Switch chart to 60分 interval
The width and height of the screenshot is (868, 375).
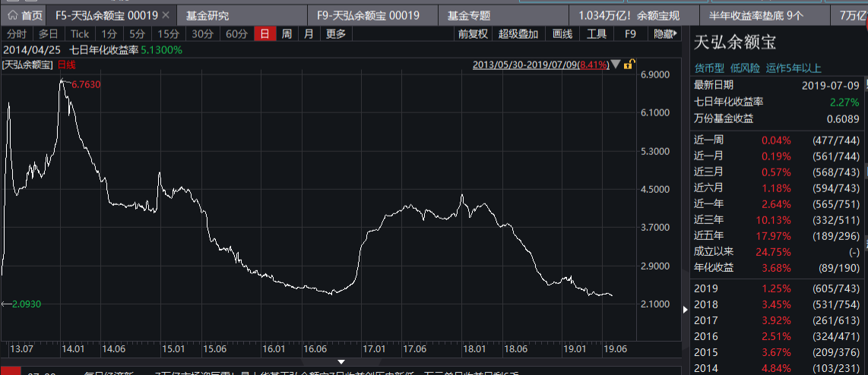tap(237, 33)
